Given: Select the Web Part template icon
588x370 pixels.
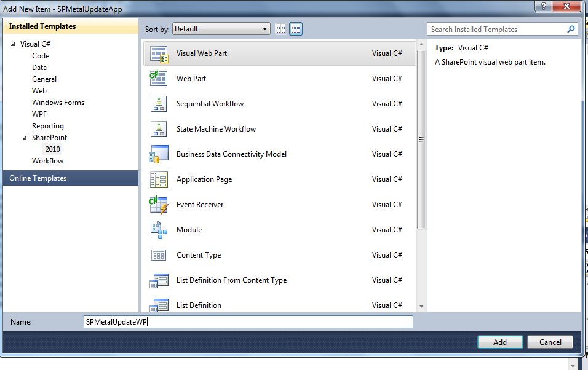Looking at the screenshot, I should 158,78.
